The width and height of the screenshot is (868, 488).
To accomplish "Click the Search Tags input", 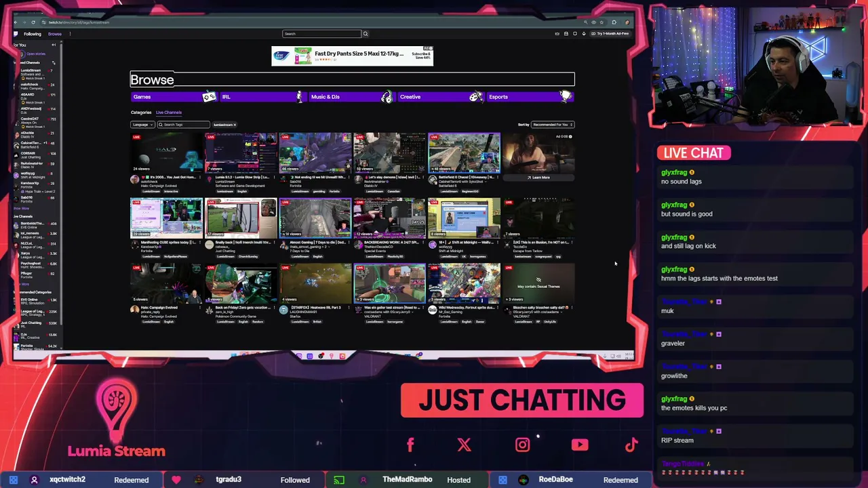I will point(184,125).
